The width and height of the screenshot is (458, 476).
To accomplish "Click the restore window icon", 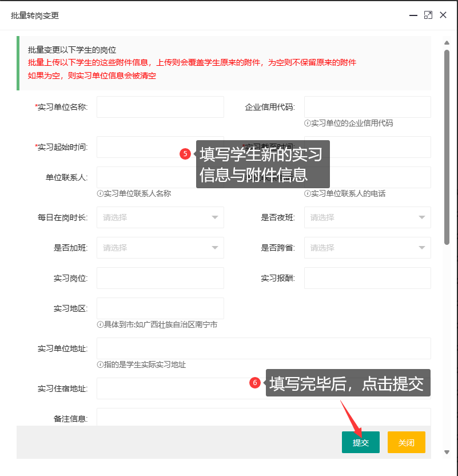I will point(428,15).
